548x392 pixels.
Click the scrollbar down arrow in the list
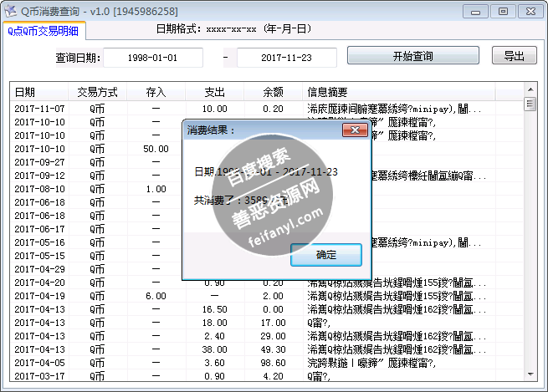530,375
